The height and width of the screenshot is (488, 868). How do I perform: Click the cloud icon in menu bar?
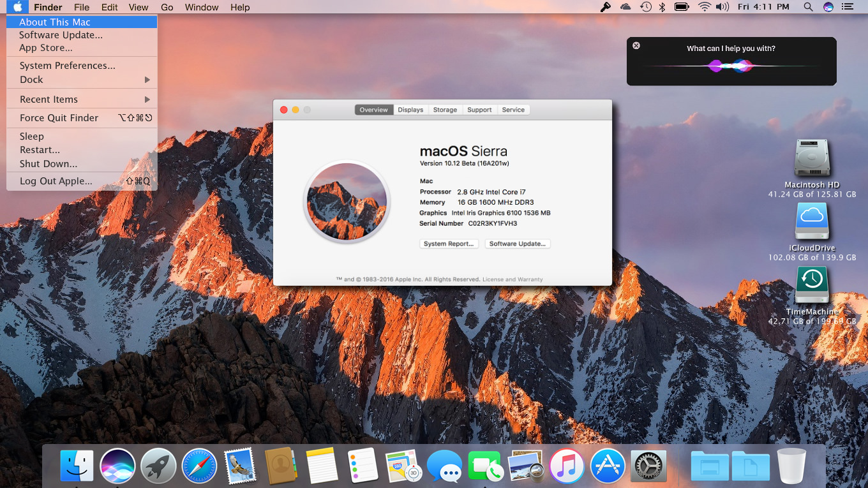click(x=625, y=7)
